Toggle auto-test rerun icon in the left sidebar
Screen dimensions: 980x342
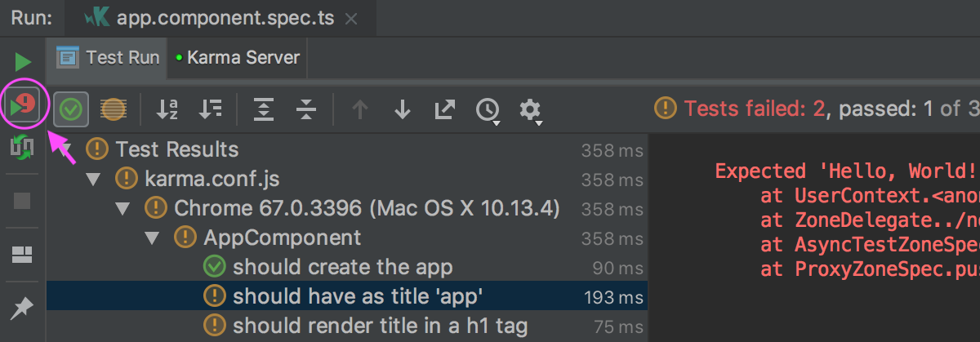(x=22, y=148)
